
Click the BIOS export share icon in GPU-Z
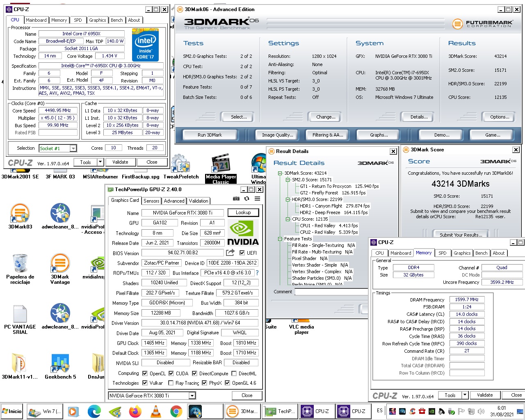[230, 253]
